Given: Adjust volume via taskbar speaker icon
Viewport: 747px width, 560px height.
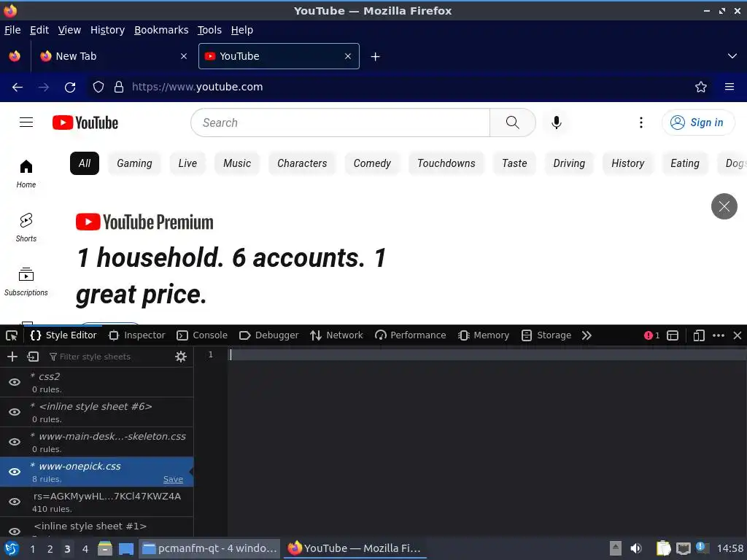Looking at the screenshot, I should (x=636, y=548).
